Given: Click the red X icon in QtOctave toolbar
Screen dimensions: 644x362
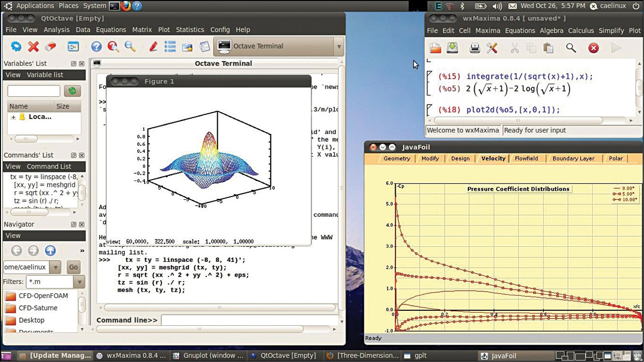Looking at the screenshot, I should click(33, 46).
